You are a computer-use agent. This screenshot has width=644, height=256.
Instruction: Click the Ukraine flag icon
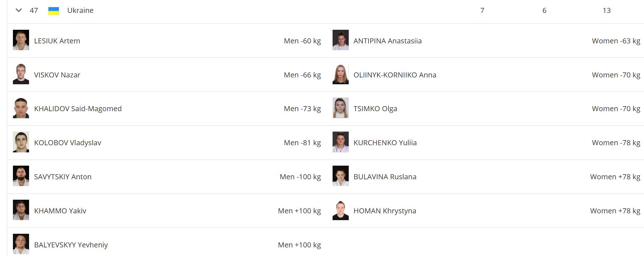click(53, 11)
